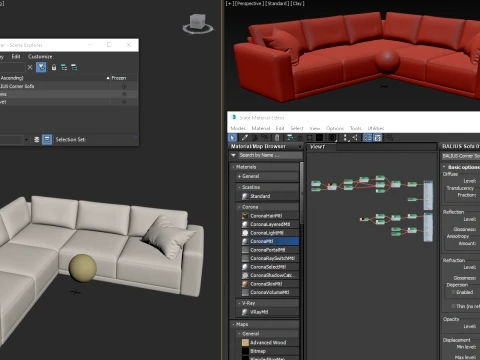Image resolution: width=480 pixels, height=360 pixels.
Task: Click the Frozen column header
Action: point(119,78)
